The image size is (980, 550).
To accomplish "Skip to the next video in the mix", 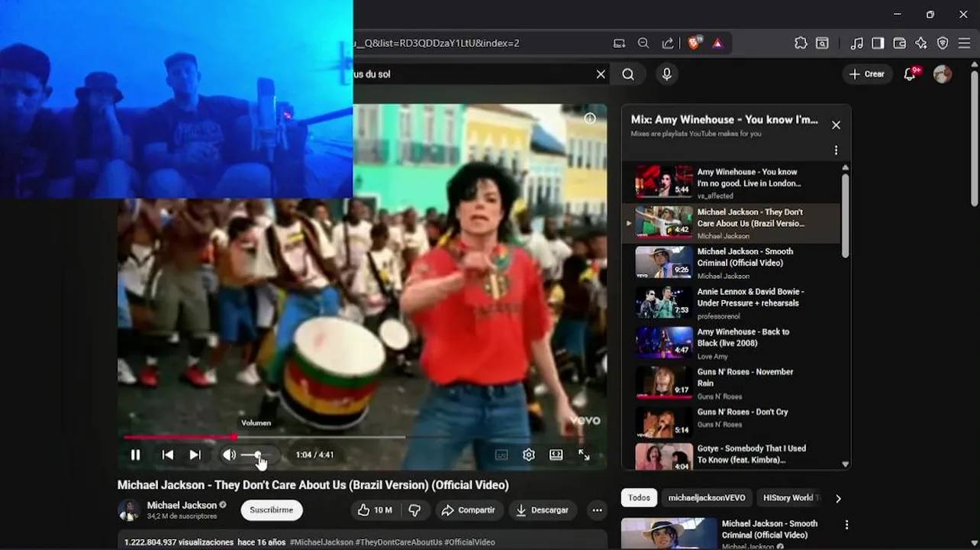I will (x=195, y=455).
